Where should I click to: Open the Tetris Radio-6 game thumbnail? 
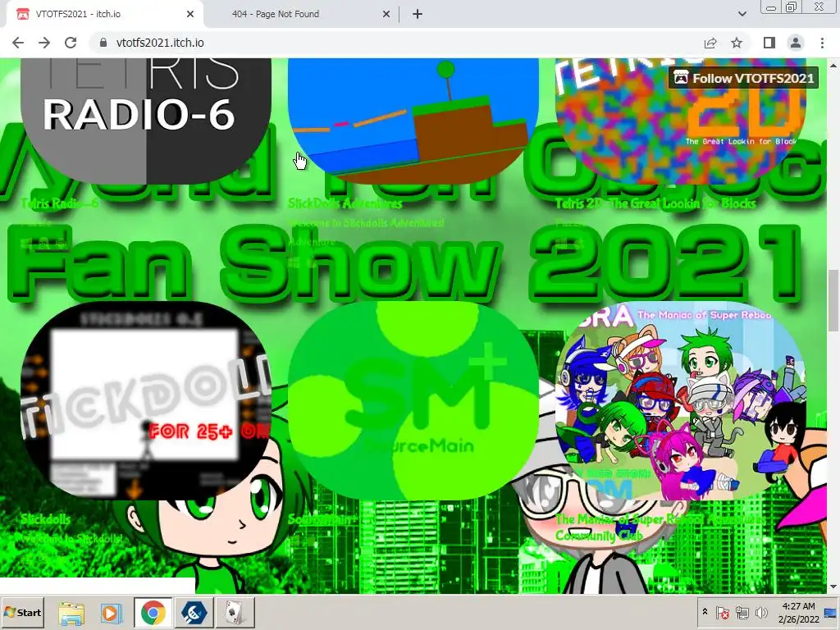pyautogui.click(x=146, y=121)
